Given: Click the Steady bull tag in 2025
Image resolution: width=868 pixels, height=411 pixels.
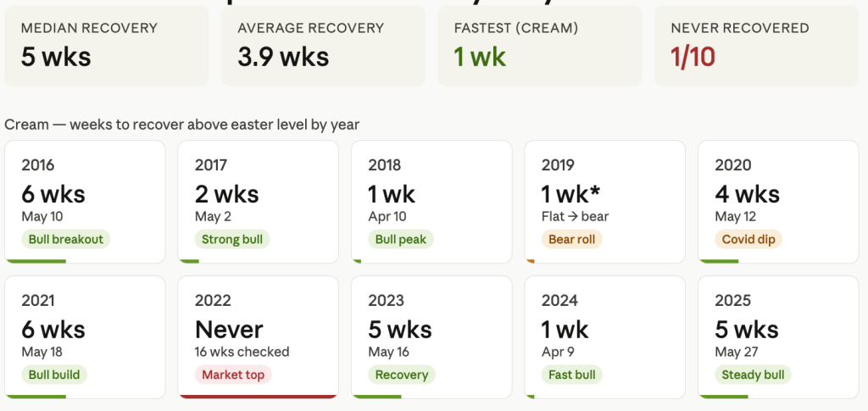Looking at the screenshot, I should (753, 375).
